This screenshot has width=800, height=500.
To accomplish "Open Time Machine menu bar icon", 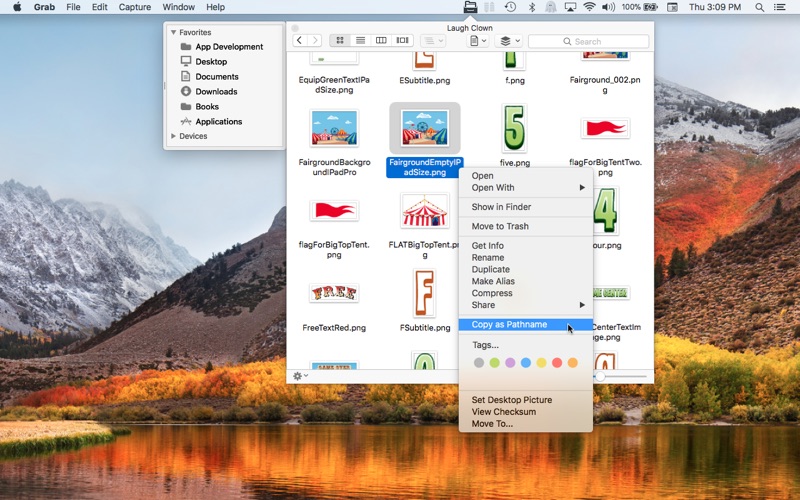I will tap(510, 7).
